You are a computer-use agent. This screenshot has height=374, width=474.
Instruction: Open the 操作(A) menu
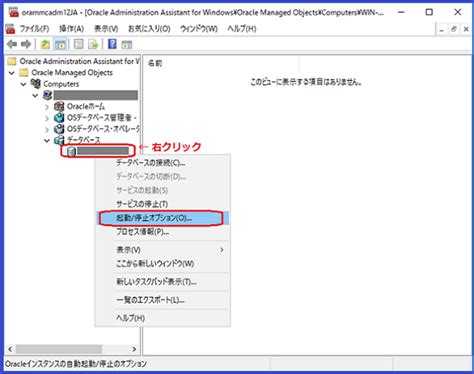click(x=71, y=29)
